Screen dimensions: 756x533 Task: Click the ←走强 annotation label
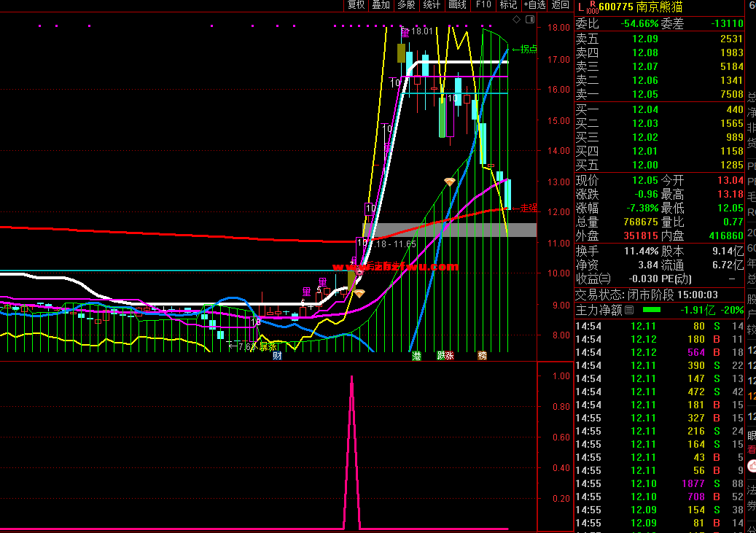pyautogui.click(x=525, y=208)
